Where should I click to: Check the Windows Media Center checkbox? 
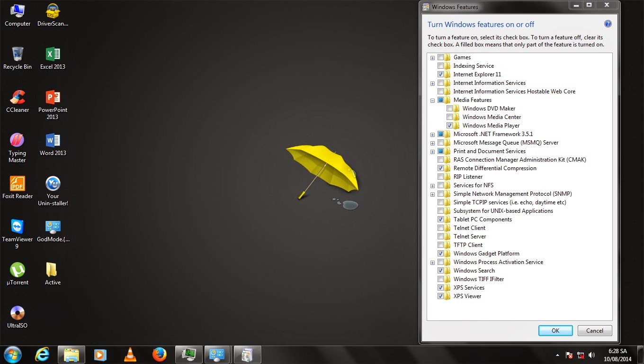450,117
